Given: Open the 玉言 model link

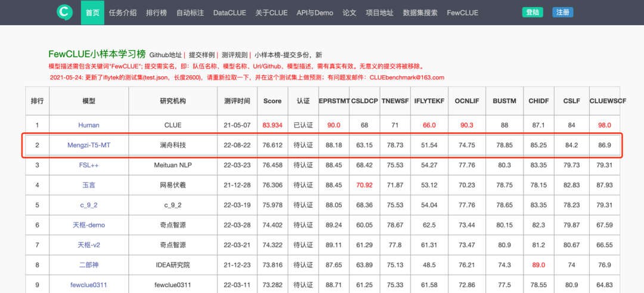Looking at the screenshot, I should pos(89,185).
